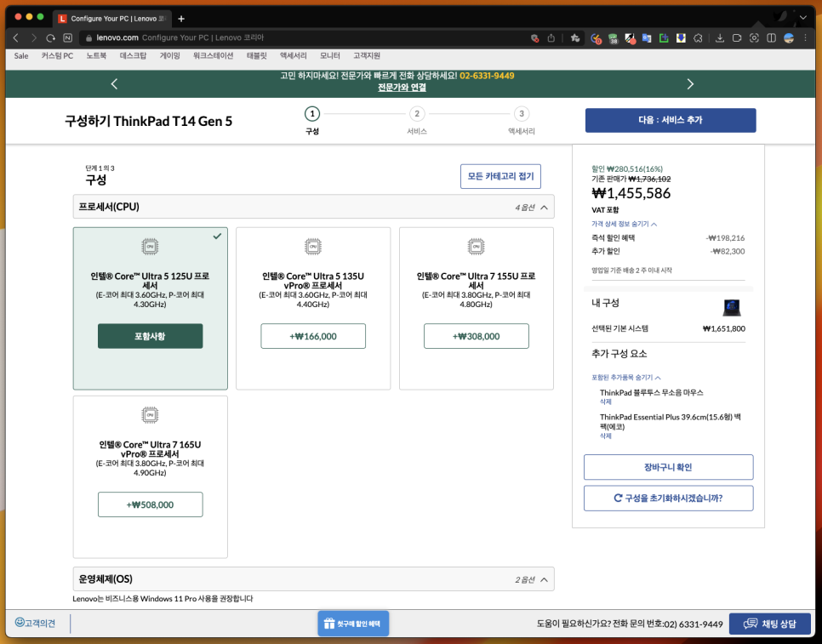The image size is (822, 644).
Task: Open the blue checkmark extension with the 0 badge
Action: click(x=596, y=38)
